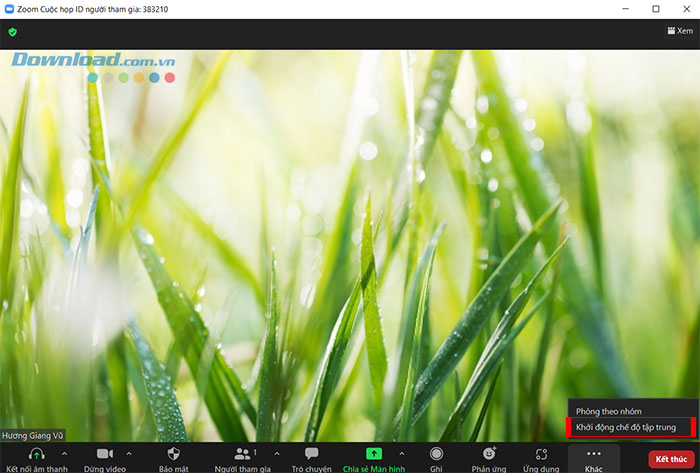Open Người tham gia participants panel
Image resolution: width=700 pixels, height=473 pixels.
tap(243, 454)
